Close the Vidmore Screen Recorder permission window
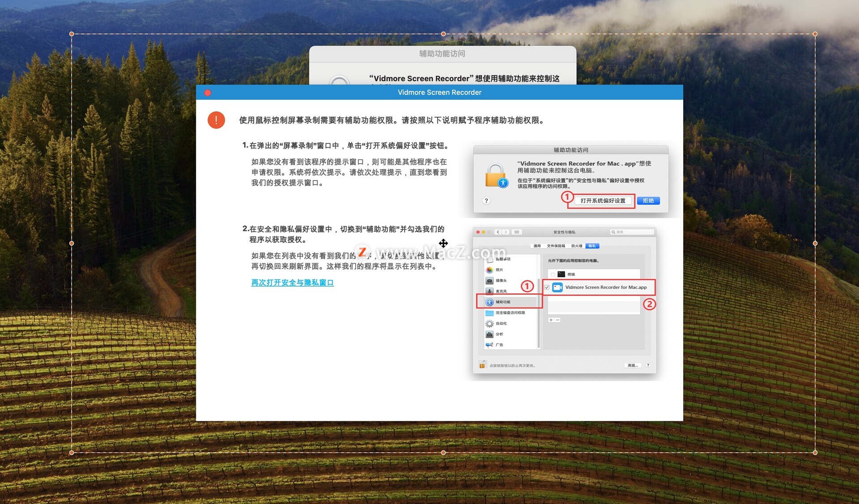 coord(208,93)
